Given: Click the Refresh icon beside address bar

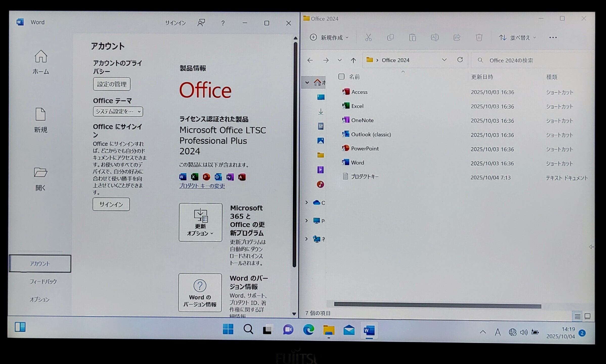Looking at the screenshot, I should [460, 60].
